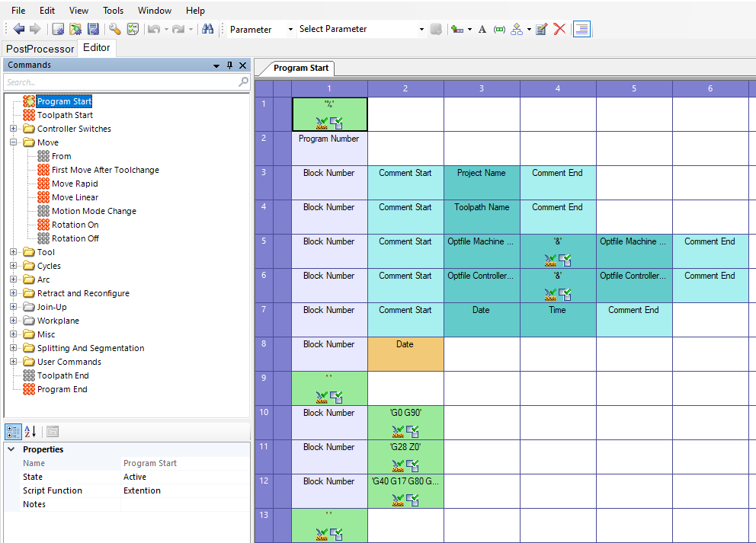The height and width of the screenshot is (543, 756).
Task: Collapse the Properties section chevron
Action: [x=11, y=449]
